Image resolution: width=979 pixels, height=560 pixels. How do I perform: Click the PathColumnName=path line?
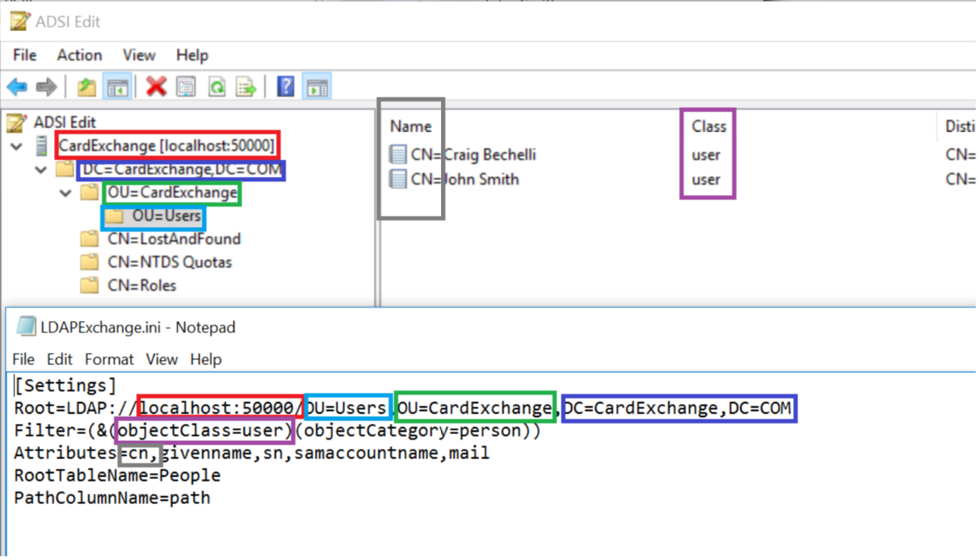coord(112,498)
